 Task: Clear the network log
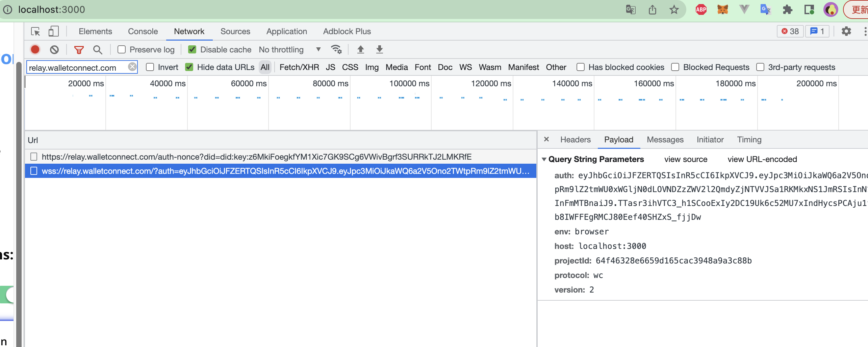[x=54, y=50]
